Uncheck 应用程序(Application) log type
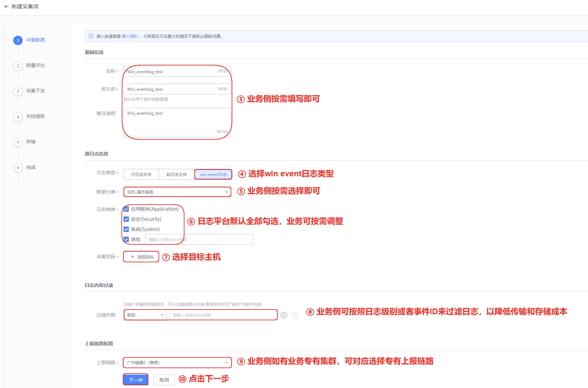 (x=126, y=209)
